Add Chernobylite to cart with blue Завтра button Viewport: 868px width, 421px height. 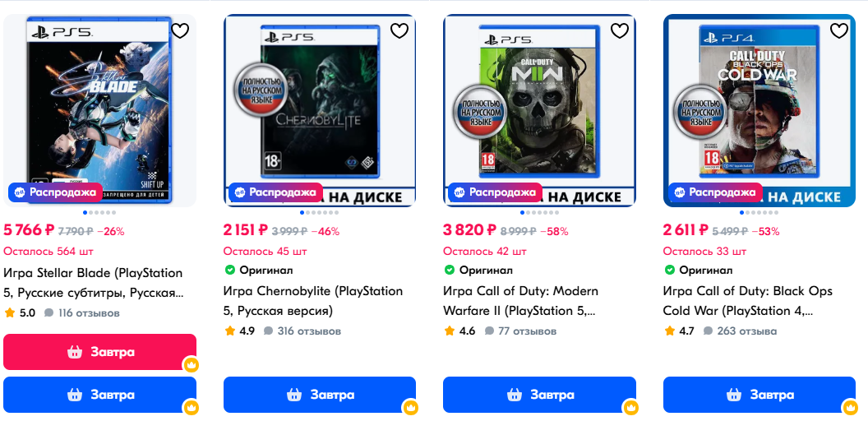coord(320,395)
